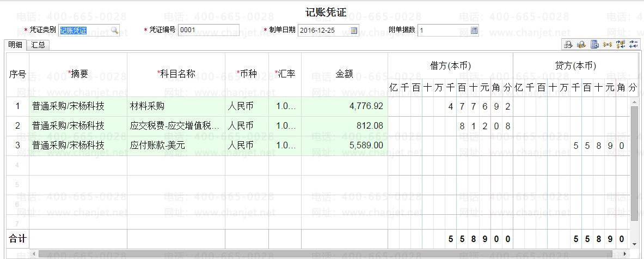Screen dimensions: 644x259
Task: Select the 应付账款-美元 subject cell
Action: [176, 146]
